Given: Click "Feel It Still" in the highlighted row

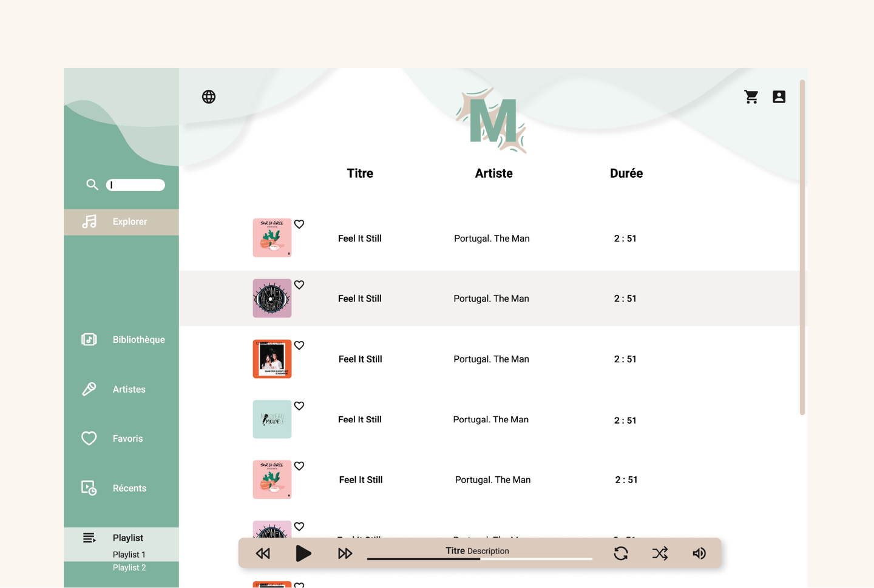Looking at the screenshot, I should pyautogui.click(x=360, y=299).
